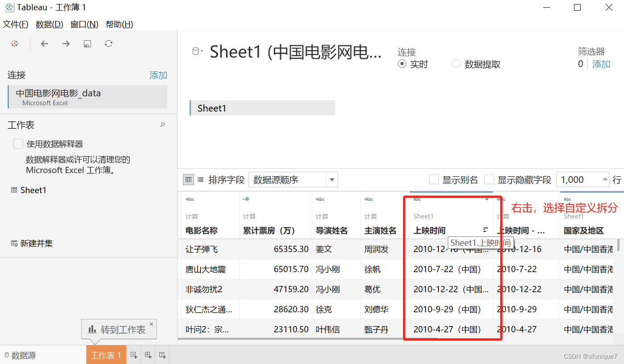Open the dropdown arrow on 上映时间 column

487,199
